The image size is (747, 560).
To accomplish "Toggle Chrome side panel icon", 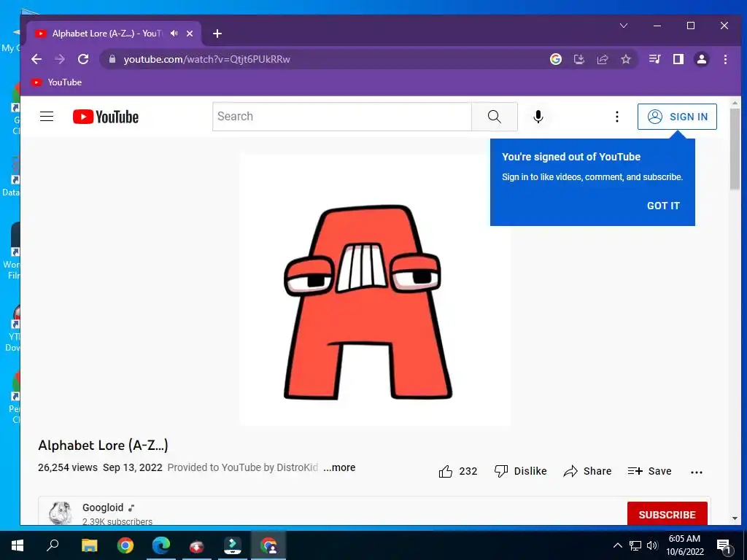I will (x=678, y=59).
